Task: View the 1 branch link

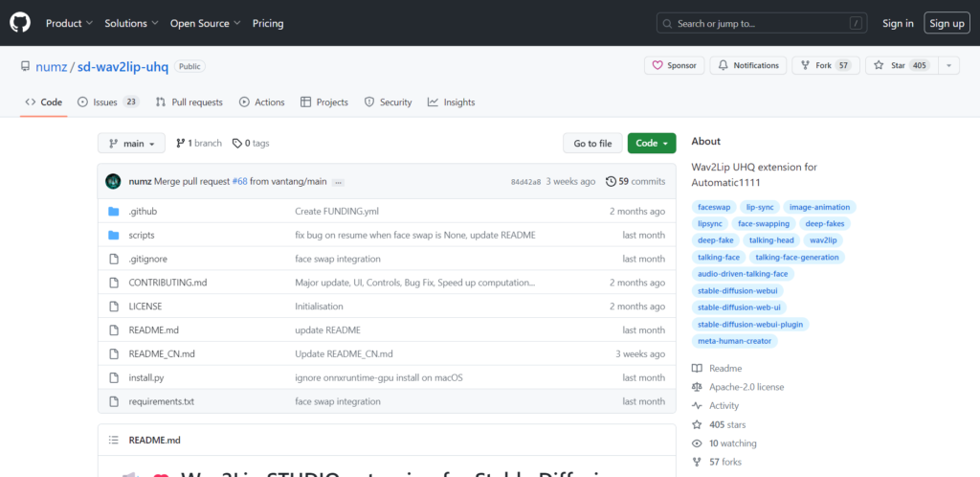Action: [199, 143]
